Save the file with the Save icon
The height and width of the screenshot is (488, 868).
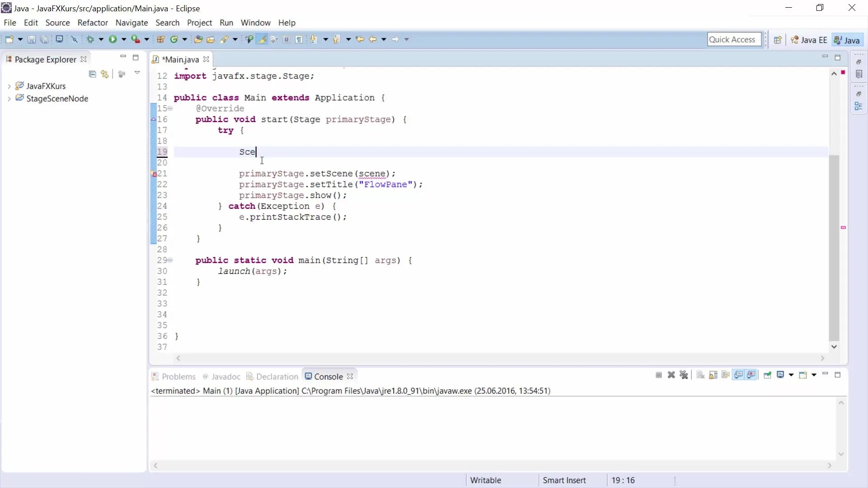click(32, 39)
